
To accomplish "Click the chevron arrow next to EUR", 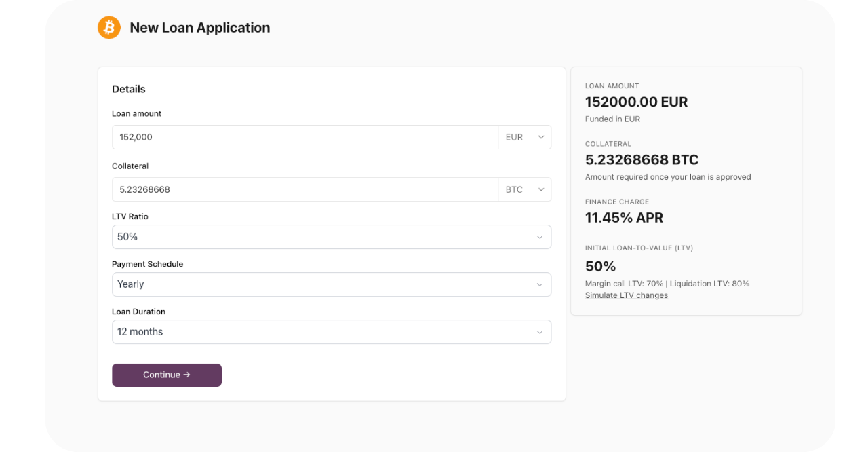I will click(x=541, y=137).
